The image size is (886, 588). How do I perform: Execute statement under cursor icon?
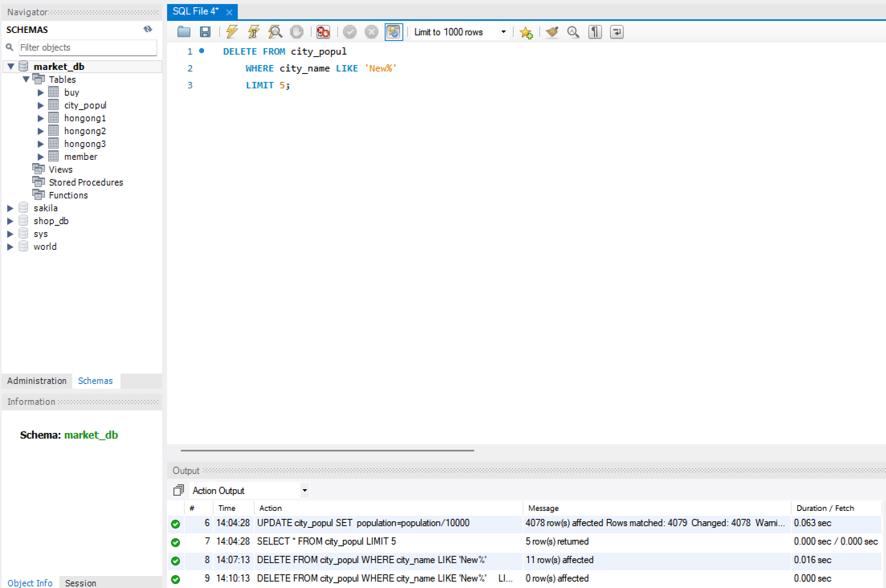tap(253, 32)
